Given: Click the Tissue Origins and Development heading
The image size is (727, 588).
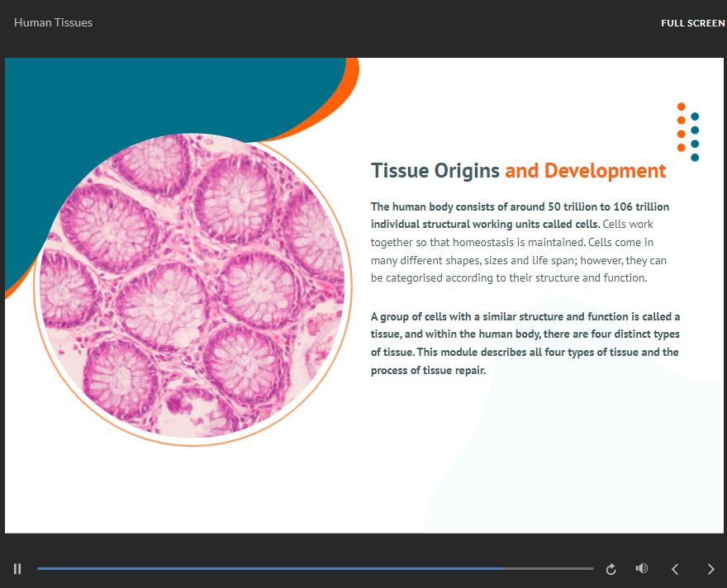Looking at the screenshot, I should (518, 171).
